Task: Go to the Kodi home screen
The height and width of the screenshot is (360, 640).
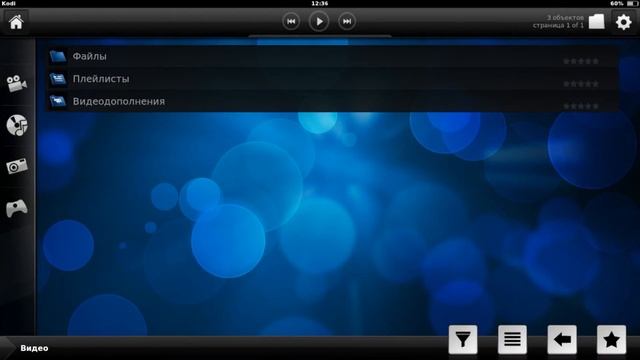Action: click(16, 22)
